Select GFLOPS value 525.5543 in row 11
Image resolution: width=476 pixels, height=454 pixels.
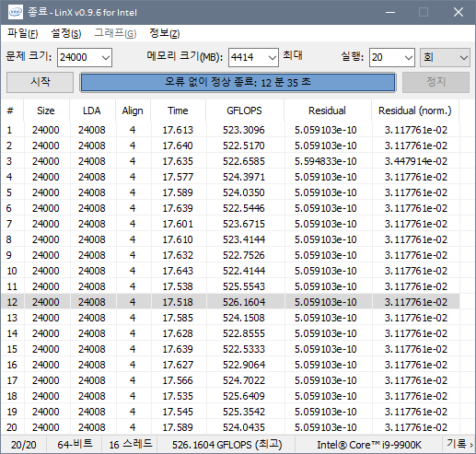click(x=244, y=286)
